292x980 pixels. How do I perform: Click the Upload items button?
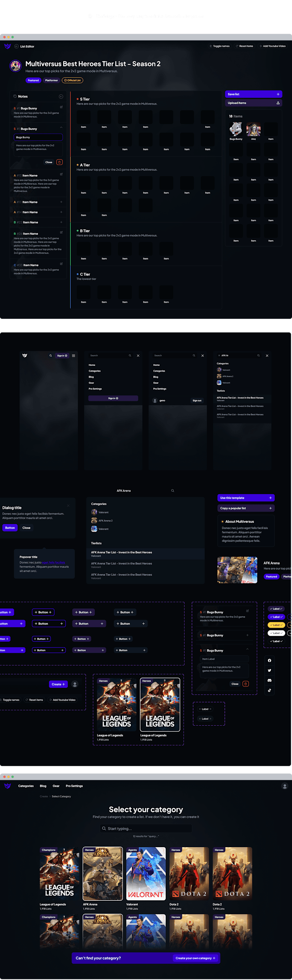coord(254,103)
